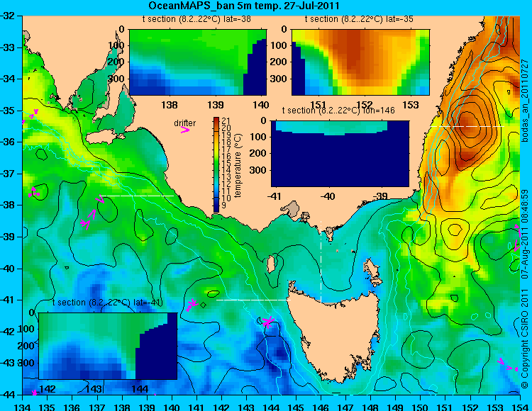The image size is (532, 411).
Task: Click the 139 tick label of the lat=-38 inset
Action: pos(216,105)
